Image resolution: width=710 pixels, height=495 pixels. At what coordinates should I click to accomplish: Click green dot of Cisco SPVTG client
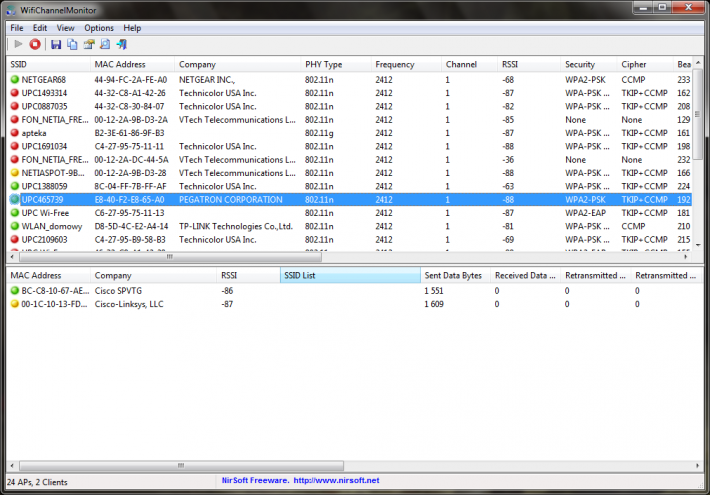point(14,291)
